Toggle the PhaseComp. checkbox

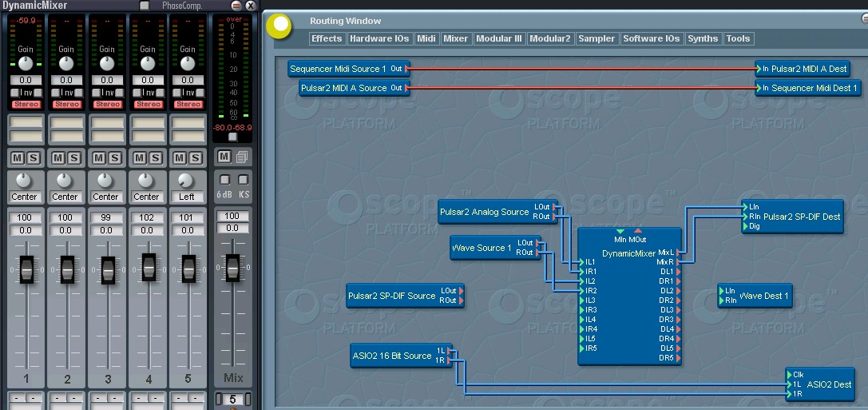(145, 6)
